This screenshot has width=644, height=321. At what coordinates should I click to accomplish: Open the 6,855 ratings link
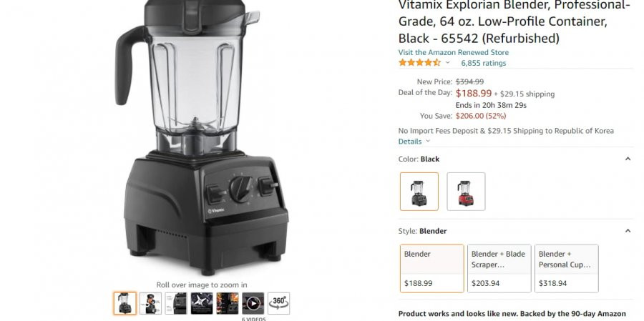484,63
